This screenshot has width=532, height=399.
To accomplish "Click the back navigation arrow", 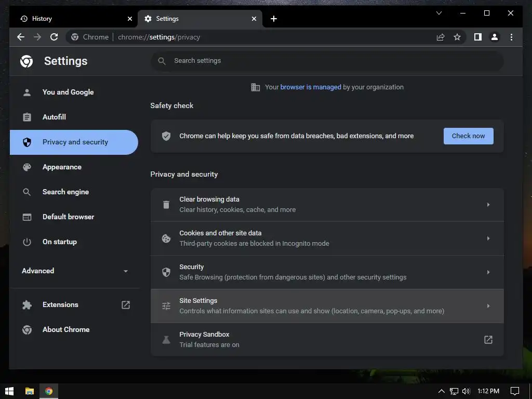I will click(21, 37).
